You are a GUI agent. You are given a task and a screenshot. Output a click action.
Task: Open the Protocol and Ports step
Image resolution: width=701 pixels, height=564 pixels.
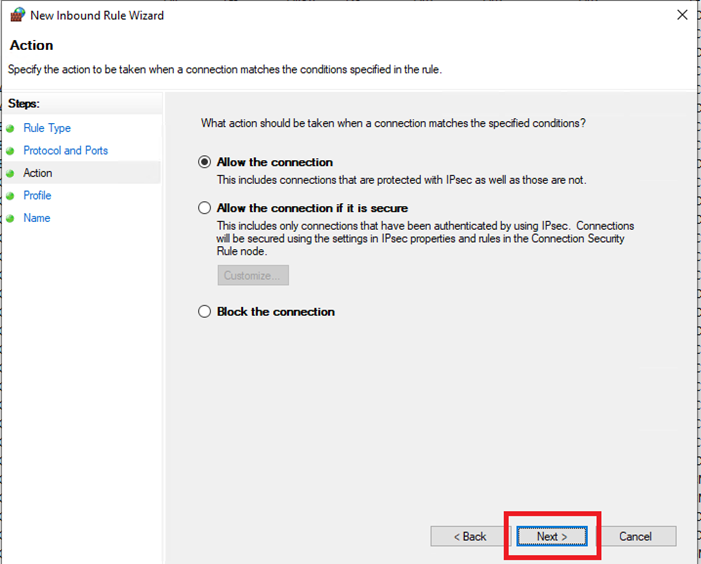pos(66,151)
